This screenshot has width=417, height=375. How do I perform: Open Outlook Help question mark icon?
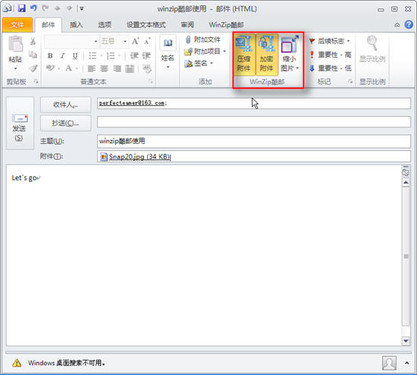[x=409, y=25]
